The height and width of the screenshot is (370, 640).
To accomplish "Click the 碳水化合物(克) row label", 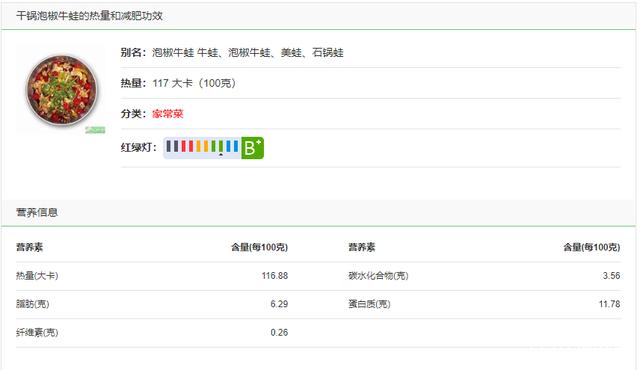I will [x=378, y=276].
